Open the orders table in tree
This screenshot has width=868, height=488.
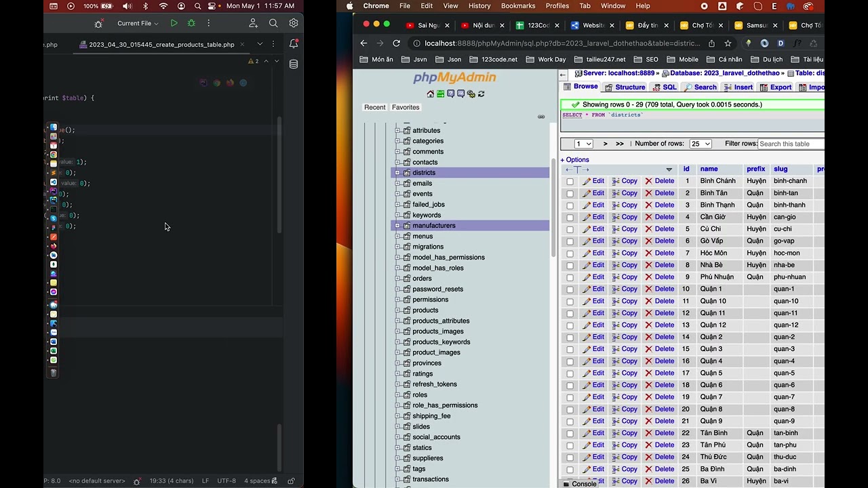click(422, 279)
